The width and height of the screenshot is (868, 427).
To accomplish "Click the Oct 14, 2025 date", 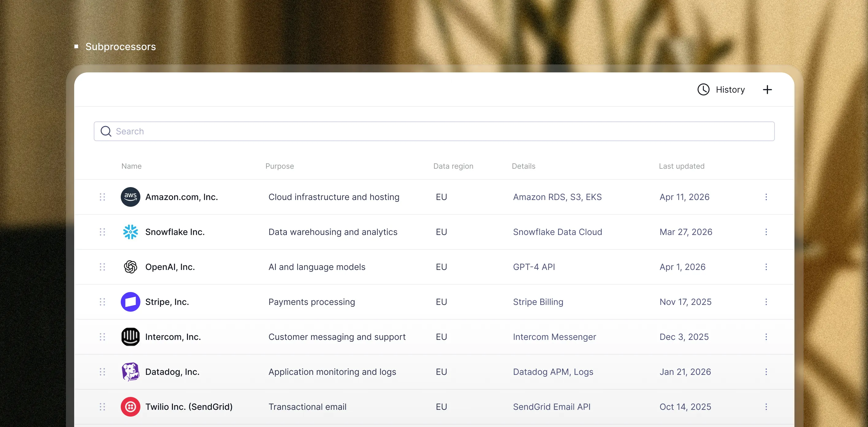I will [x=685, y=406].
